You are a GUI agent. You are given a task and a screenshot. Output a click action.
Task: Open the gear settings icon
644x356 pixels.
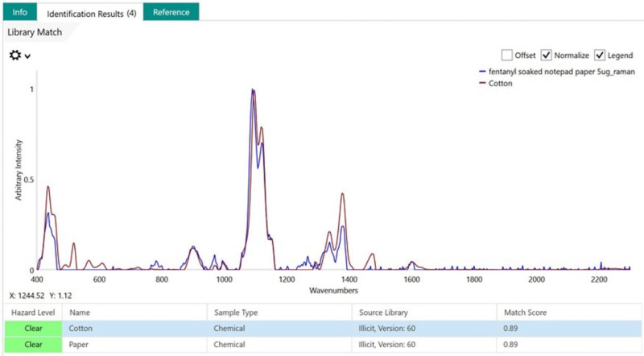15,55
